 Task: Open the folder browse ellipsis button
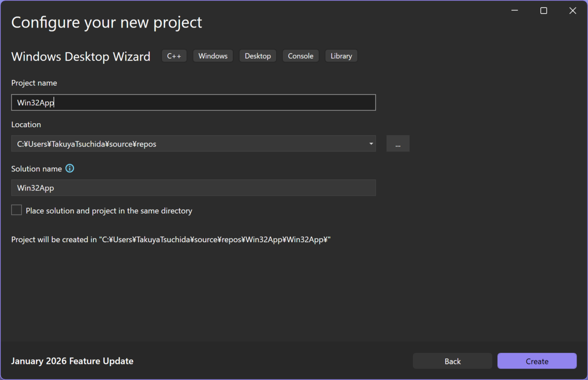point(398,144)
